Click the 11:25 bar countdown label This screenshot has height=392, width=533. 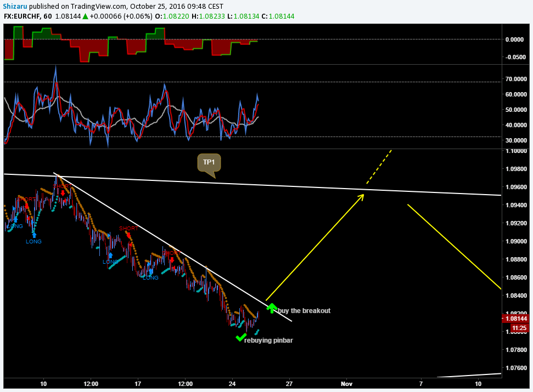coord(519,328)
